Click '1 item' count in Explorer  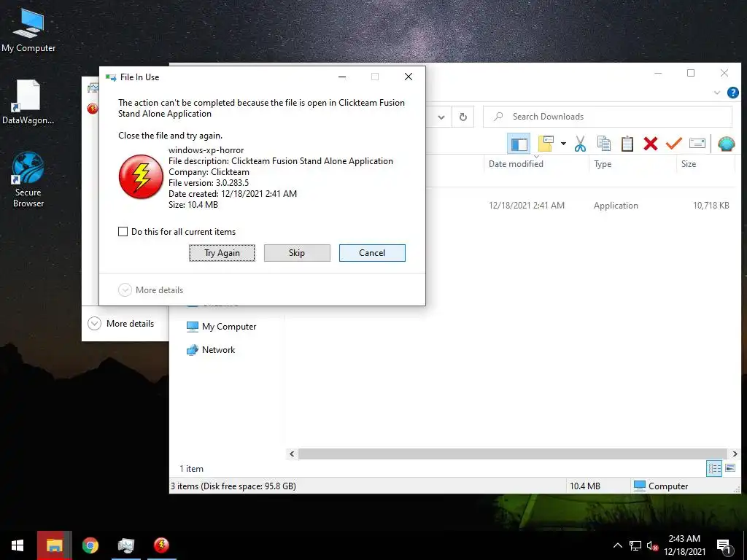pyautogui.click(x=192, y=469)
